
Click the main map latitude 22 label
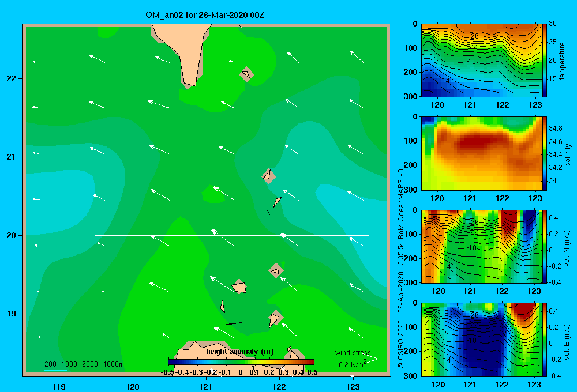click(12, 79)
